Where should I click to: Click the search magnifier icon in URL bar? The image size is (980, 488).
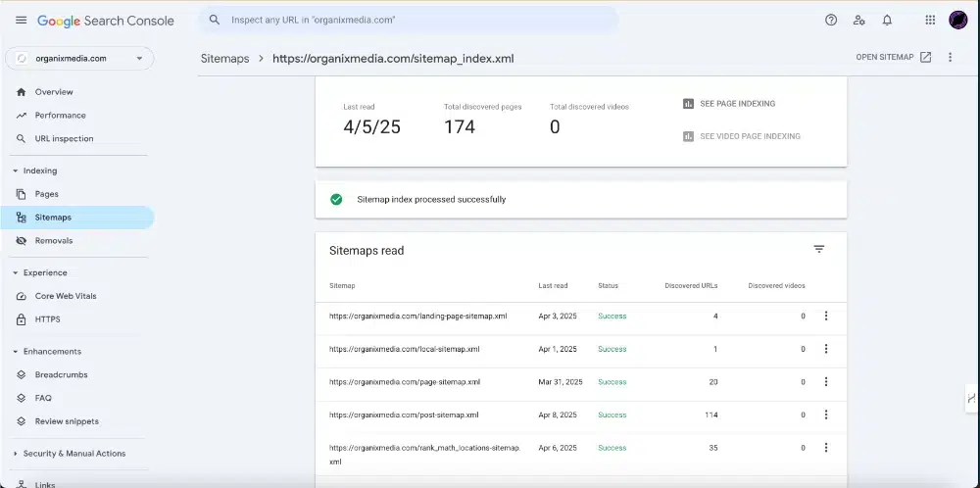pyautogui.click(x=215, y=20)
